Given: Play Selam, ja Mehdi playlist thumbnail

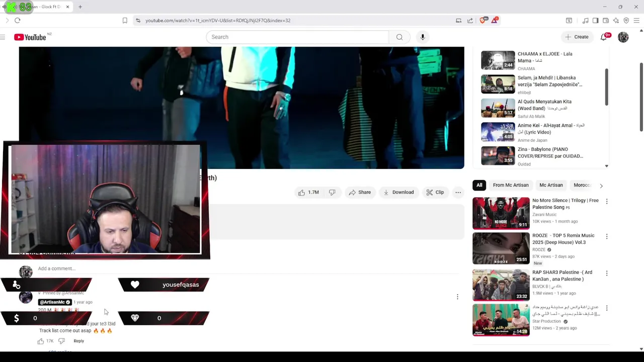Looking at the screenshot, I should point(498,84).
